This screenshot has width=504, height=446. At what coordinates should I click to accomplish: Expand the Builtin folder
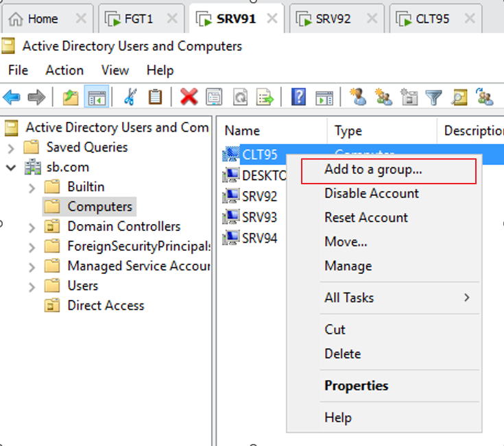[x=32, y=187]
